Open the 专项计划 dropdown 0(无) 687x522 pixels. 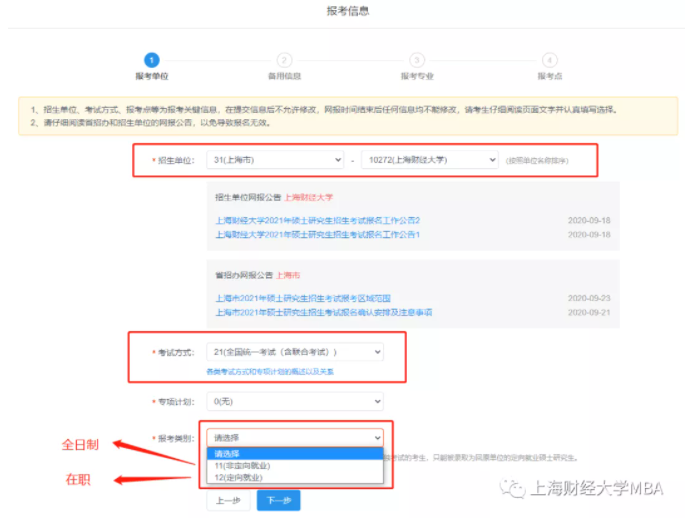(x=295, y=401)
